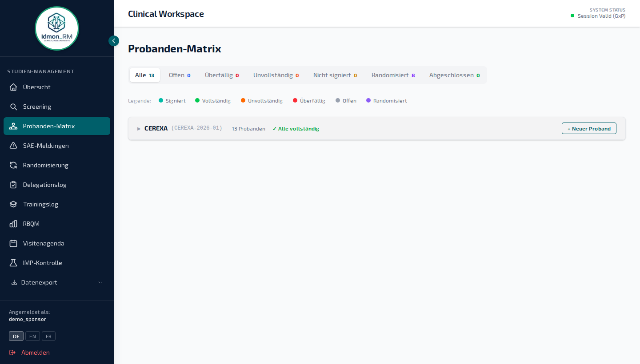Show Unvollständig participants tab

coord(276,75)
